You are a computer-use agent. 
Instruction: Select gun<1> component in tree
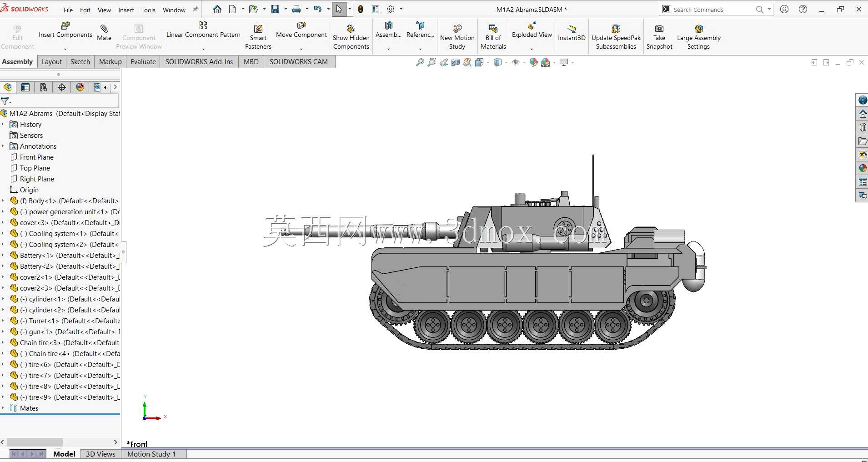tap(65, 331)
